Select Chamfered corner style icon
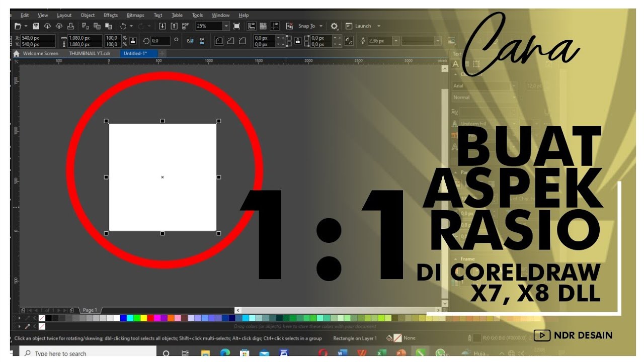This screenshot has height=362, width=644. [x=243, y=41]
